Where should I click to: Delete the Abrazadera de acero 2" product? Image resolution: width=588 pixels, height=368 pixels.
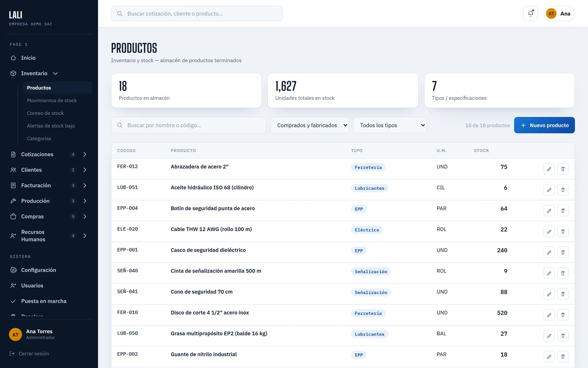563,169
